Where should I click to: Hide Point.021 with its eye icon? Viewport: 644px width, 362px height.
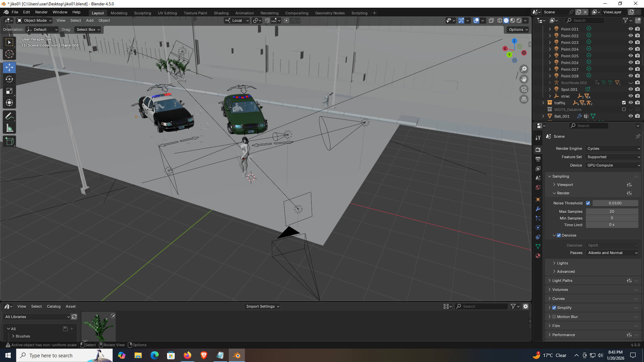coord(631,29)
